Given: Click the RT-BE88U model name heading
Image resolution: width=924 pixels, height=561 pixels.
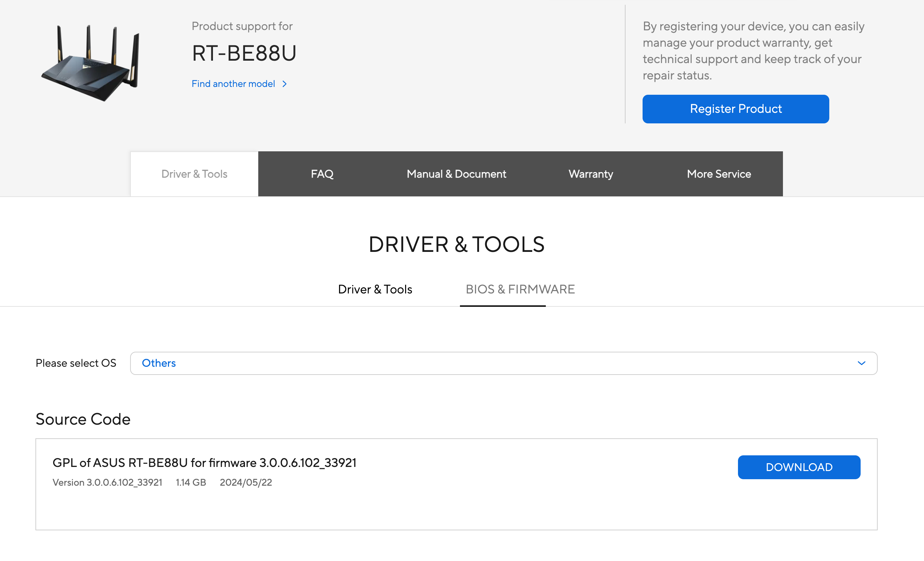Looking at the screenshot, I should click(244, 53).
